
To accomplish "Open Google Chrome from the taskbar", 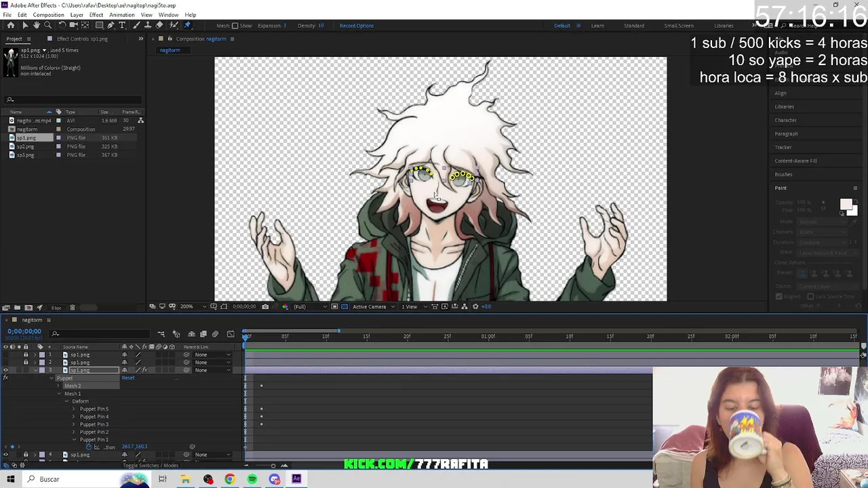I will tap(229, 479).
